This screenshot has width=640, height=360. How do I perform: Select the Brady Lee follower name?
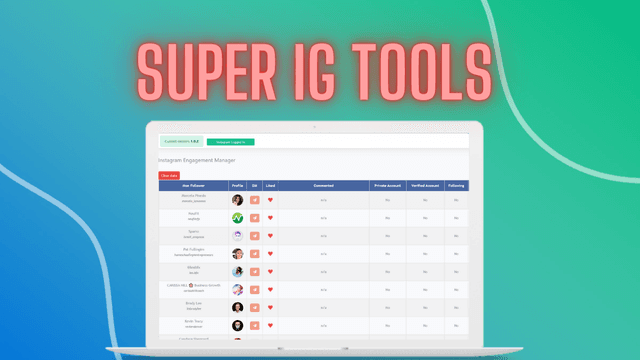[193, 303]
